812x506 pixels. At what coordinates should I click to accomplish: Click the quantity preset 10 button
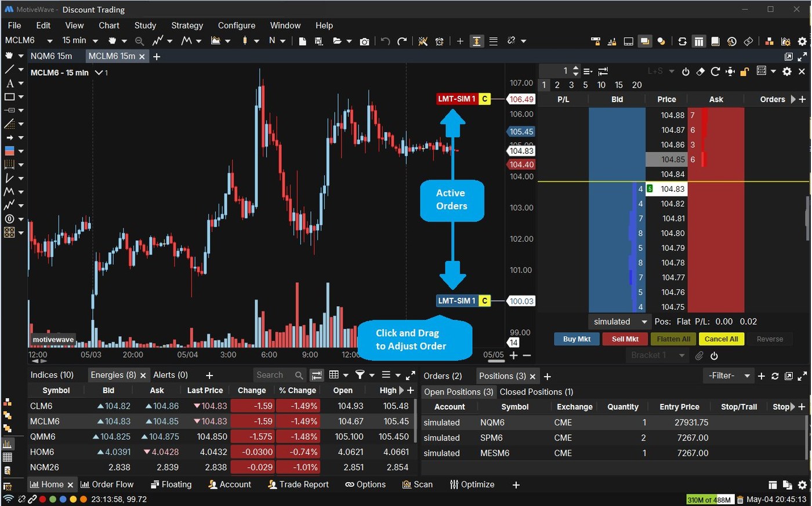tap(601, 85)
